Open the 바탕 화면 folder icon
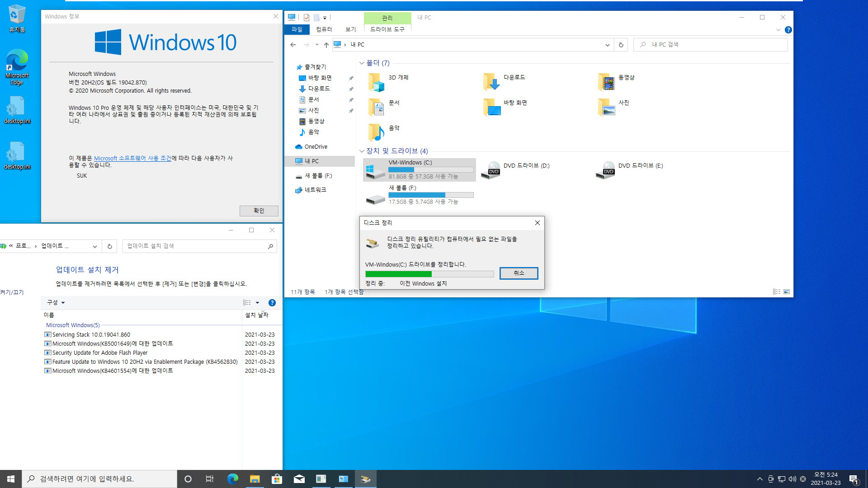The height and width of the screenshot is (488, 868). [491, 108]
